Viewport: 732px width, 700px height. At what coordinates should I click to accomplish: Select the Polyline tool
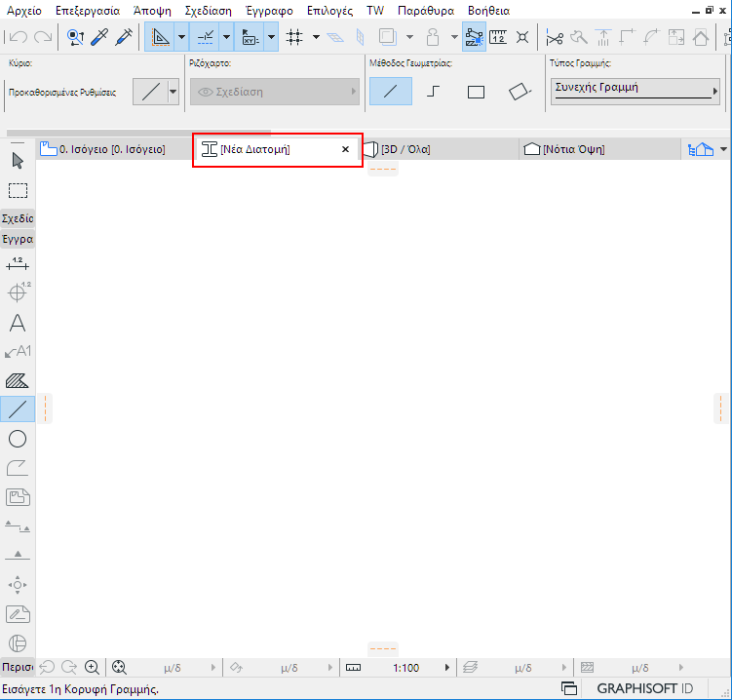pyautogui.click(x=18, y=468)
